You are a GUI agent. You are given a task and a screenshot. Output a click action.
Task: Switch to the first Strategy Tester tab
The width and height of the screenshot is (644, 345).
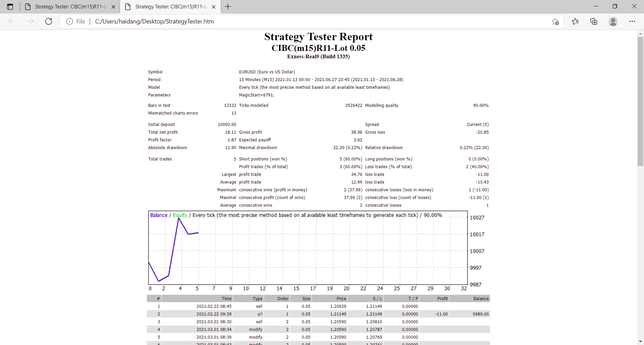click(70, 7)
